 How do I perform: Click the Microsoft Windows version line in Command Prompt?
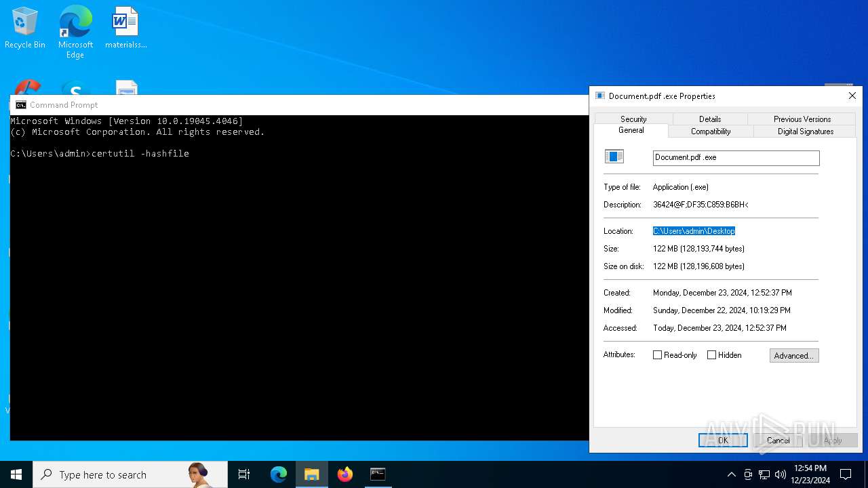[x=126, y=121]
